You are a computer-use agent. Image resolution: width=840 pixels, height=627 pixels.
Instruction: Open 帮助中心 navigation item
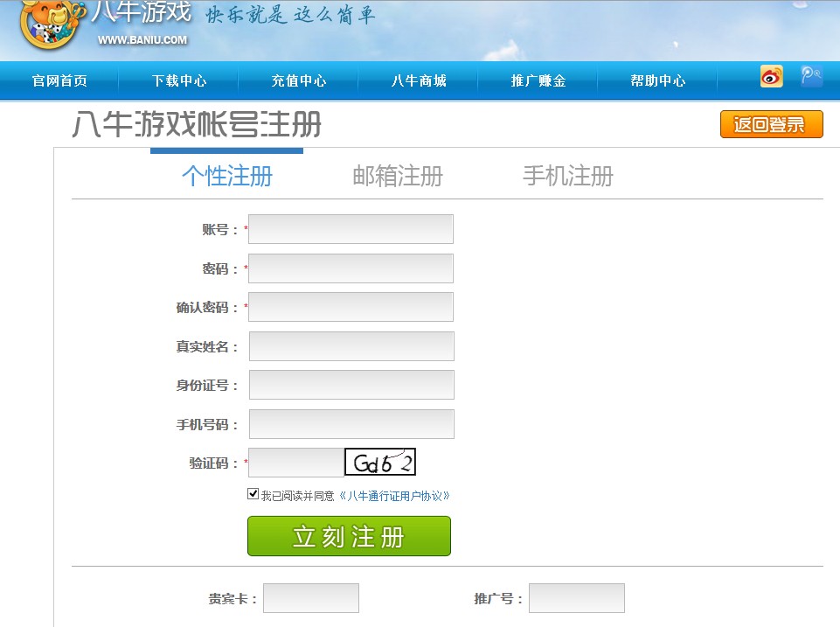tap(657, 80)
